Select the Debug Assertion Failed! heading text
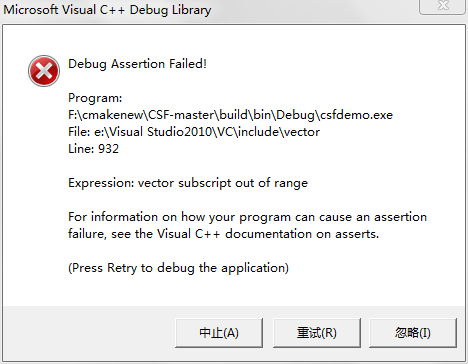 (137, 64)
